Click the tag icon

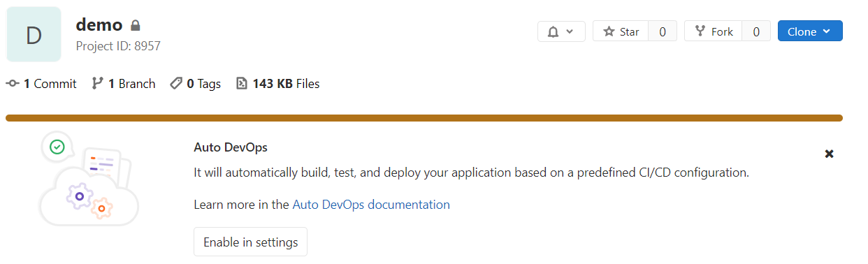(177, 84)
